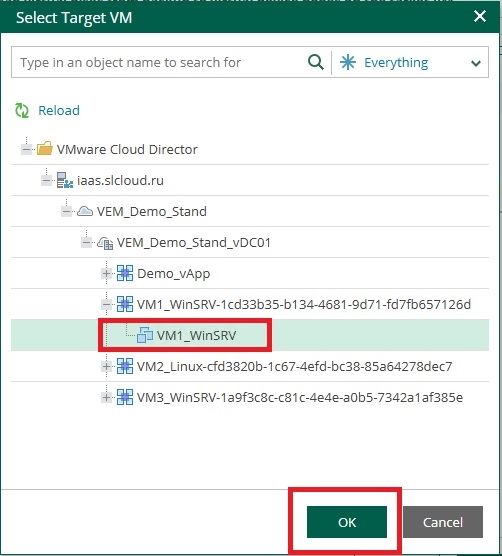
Task: Click the iaas.slcloud.ru server icon
Action: (65, 180)
